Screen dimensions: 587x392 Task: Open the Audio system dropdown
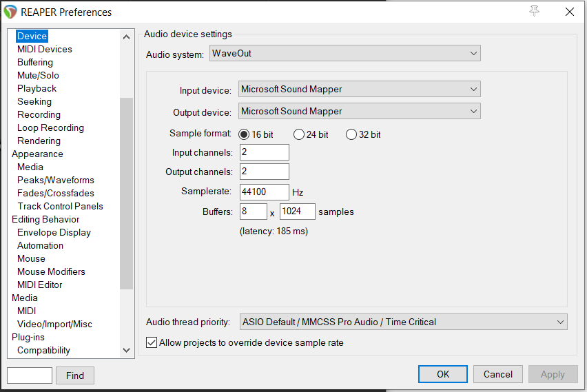tap(344, 54)
